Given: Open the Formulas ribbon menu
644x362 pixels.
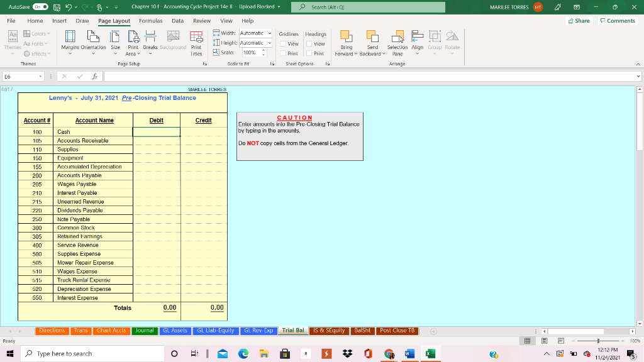Looking at the screenshot, I should pyautogui.click(x=151, y=20).
